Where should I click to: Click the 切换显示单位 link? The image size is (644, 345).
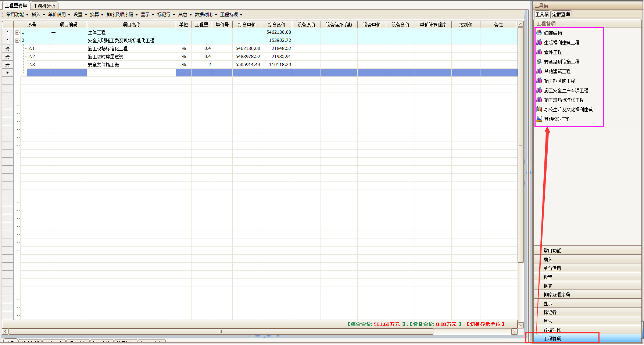tap(485, 324)
